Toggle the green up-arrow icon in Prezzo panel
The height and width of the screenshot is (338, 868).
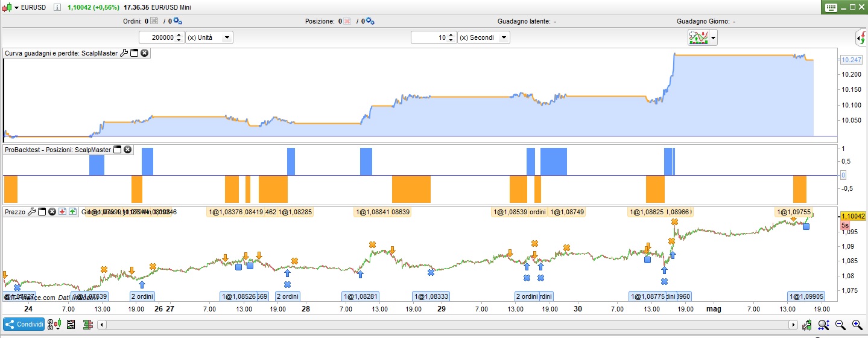(x=72, y=212)
